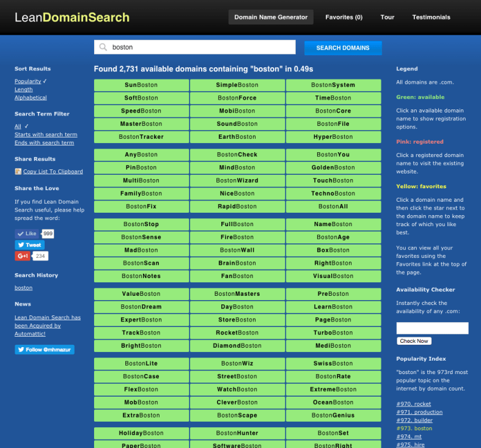Click the #973. boston popularity entry
Screen dimensions: 481x448
414,428
